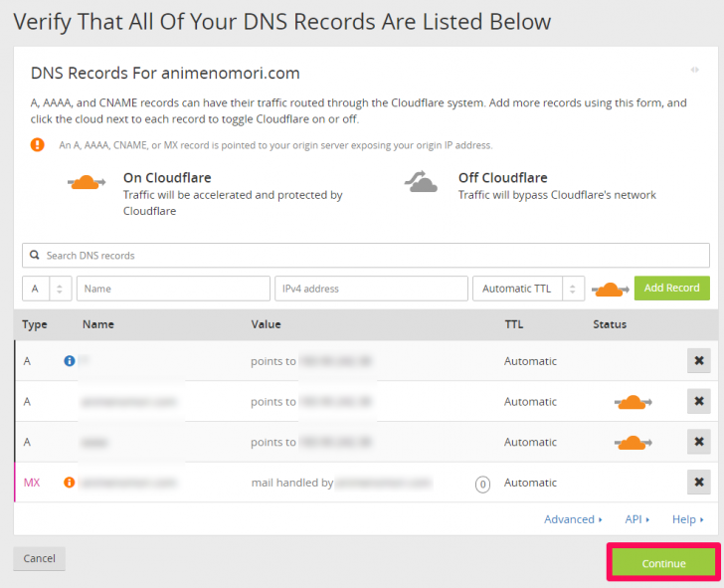The image size is (724, 588).
Task: Click the blurred name of the second A record
Action: 128,402
